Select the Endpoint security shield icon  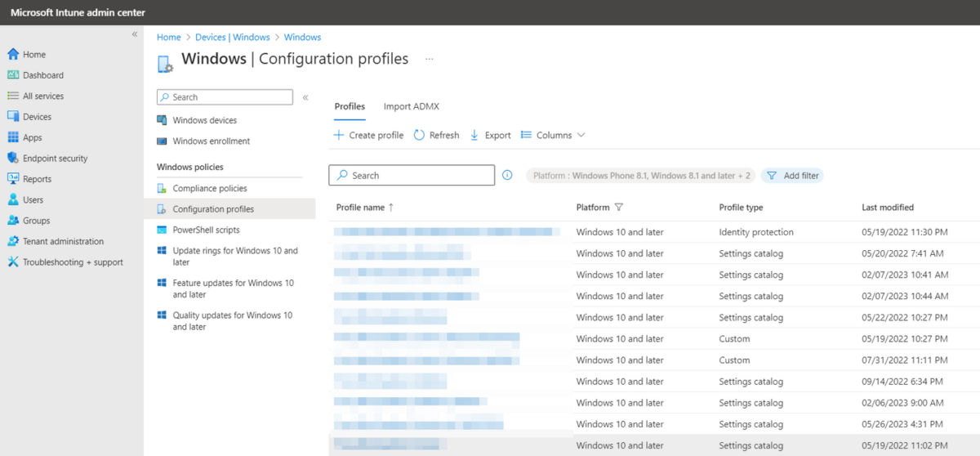tap(13, 159)
